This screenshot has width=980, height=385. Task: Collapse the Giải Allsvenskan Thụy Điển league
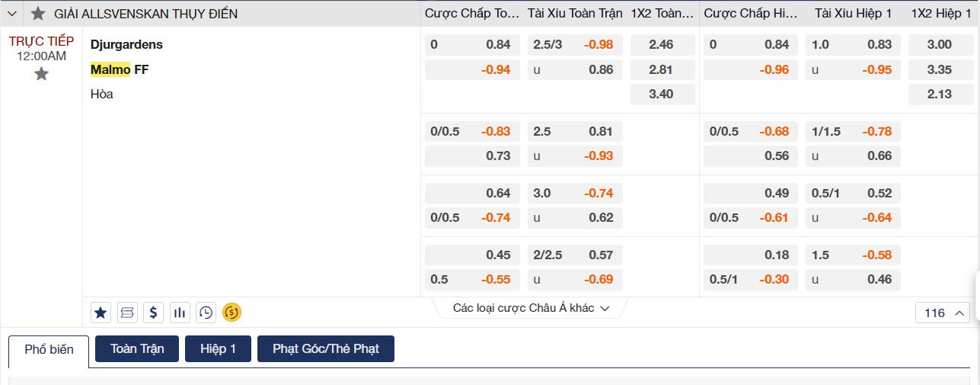[x=11, y=14]
